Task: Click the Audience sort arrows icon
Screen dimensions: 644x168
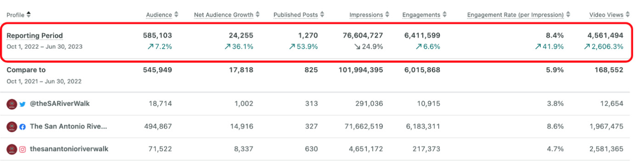Action: click(177, 15)
